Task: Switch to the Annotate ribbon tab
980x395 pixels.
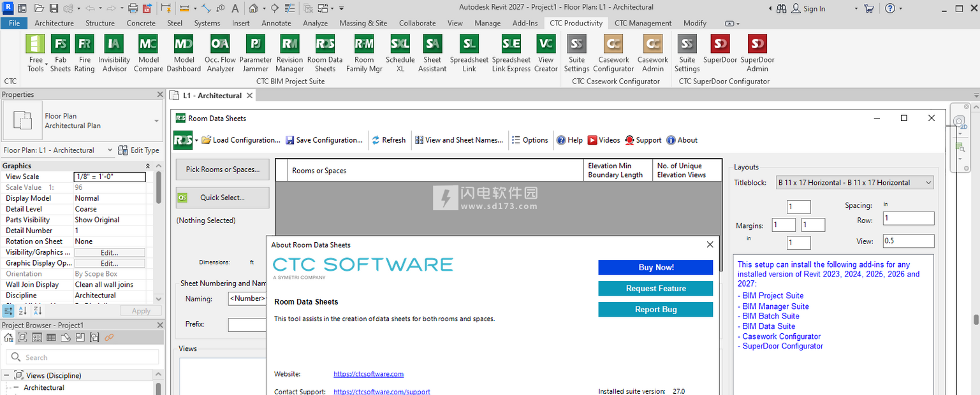Action: tap(276, 23)
